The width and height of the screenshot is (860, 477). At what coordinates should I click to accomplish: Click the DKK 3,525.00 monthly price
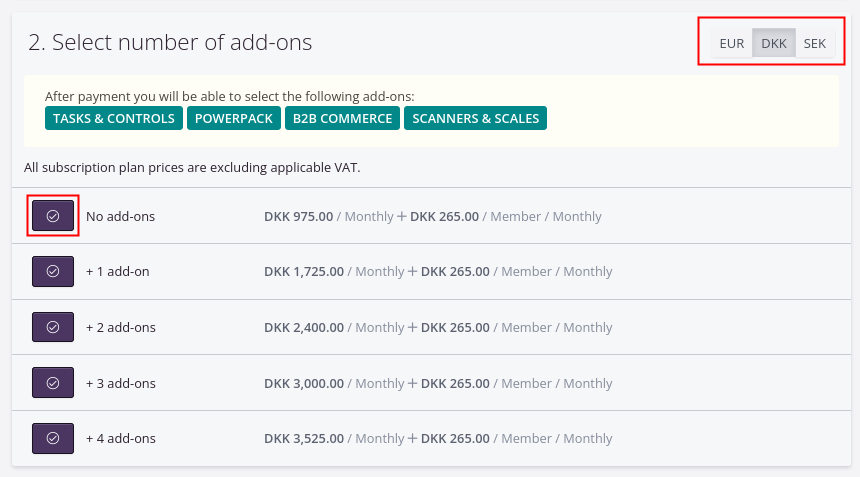304,438
